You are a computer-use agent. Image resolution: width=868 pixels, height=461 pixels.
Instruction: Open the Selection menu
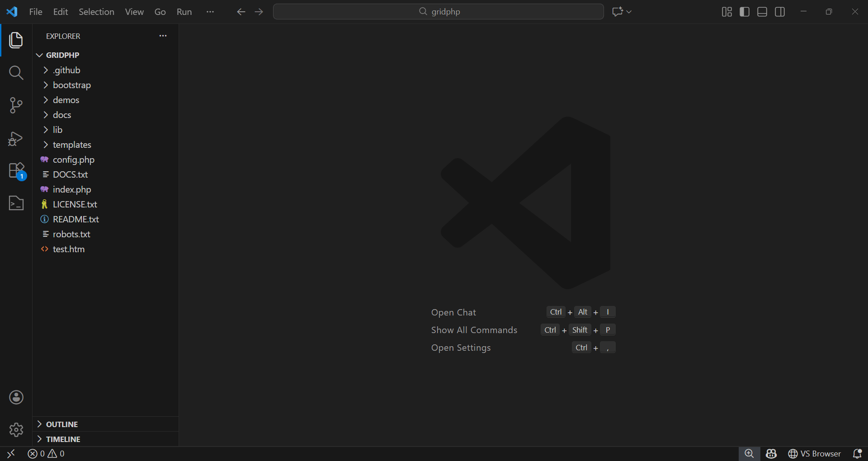click(96, 12)
